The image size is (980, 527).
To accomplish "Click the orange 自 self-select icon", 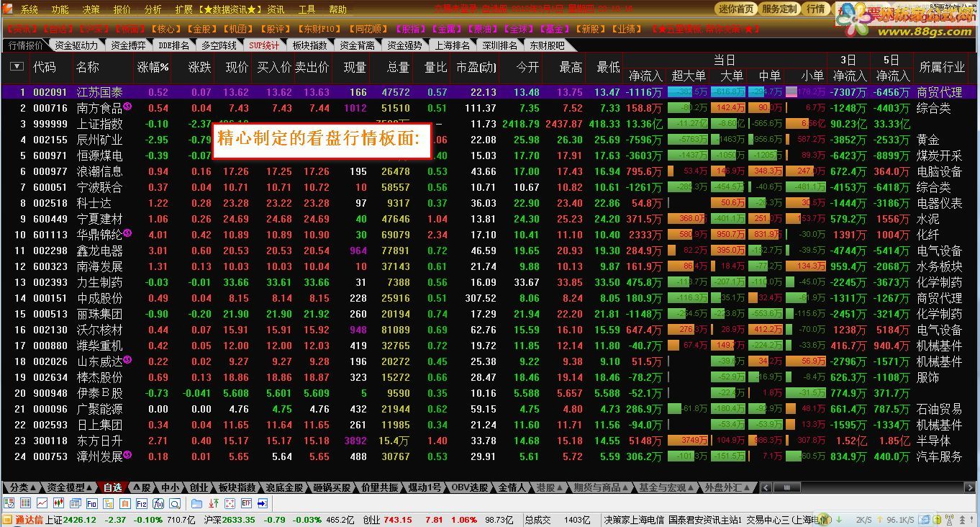I will [x=125, y=503].
